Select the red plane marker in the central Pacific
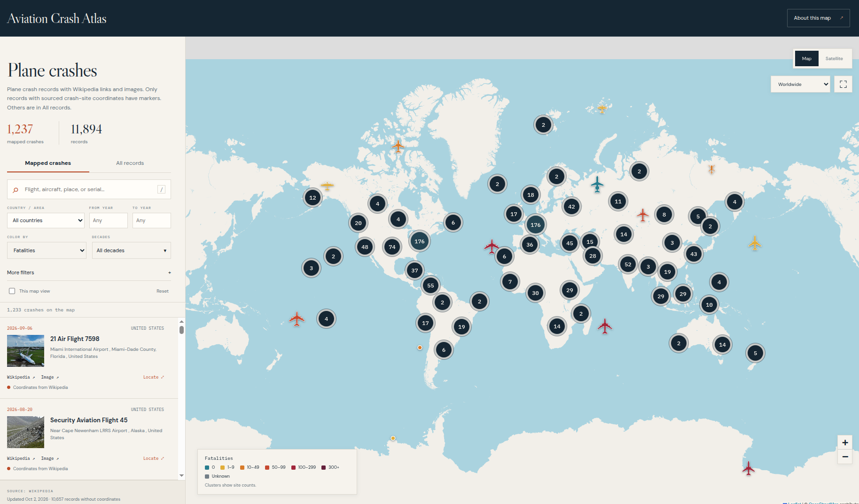The image size is (859, 504). (297, 319)
